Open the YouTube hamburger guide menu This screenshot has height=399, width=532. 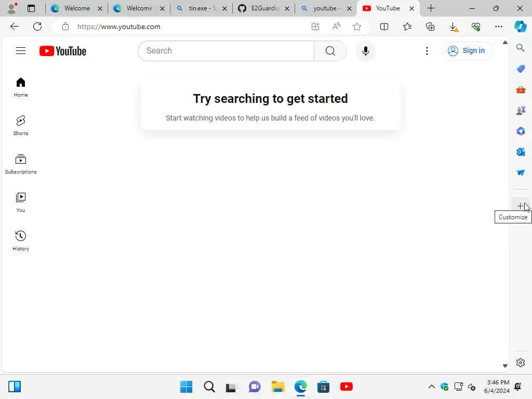click(x=21, y=51)
